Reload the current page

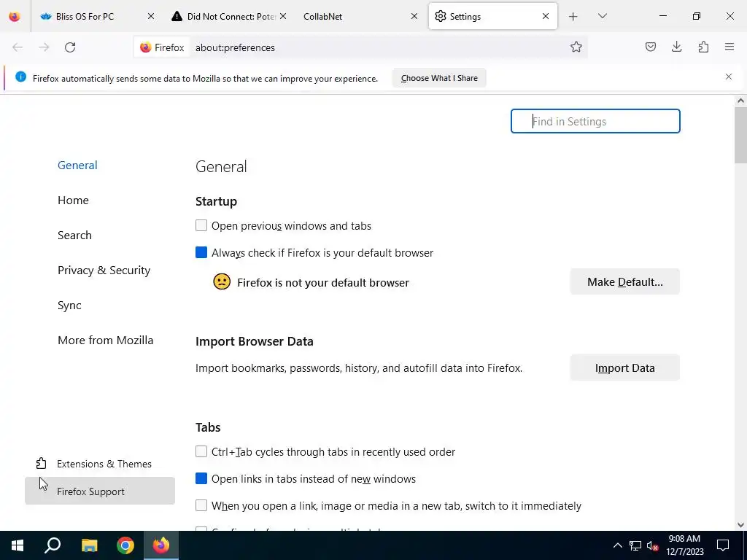click(x=70, y=47)
